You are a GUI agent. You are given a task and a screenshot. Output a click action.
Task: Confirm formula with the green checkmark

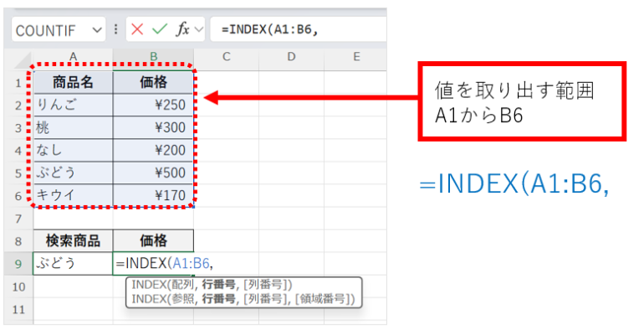pyautogui.click(x=160, y=29)
